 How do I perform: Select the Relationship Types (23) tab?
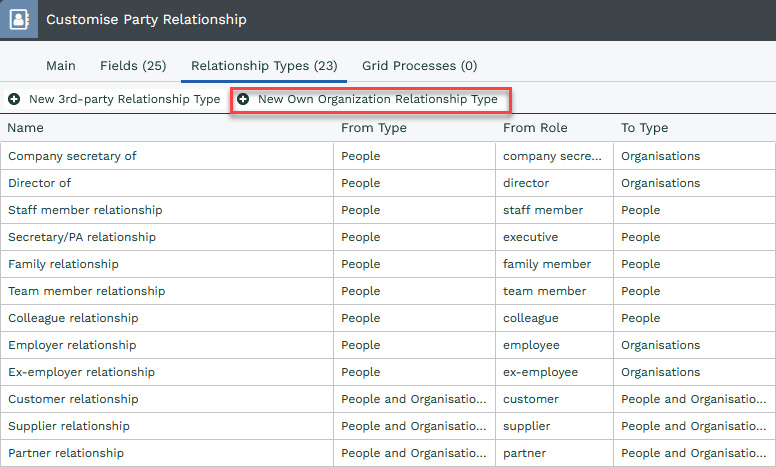pyautogui.click(x=264, y=66)
